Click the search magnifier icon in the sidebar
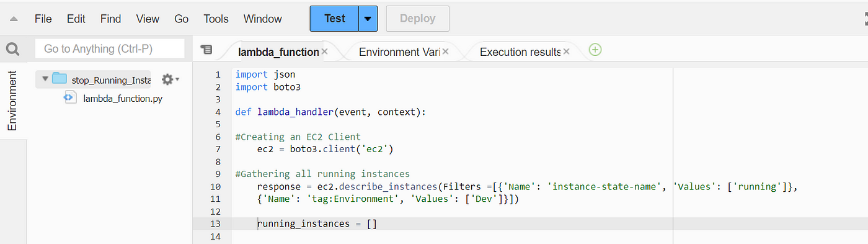This screenshot has height=244, width=868. (12, 49)
